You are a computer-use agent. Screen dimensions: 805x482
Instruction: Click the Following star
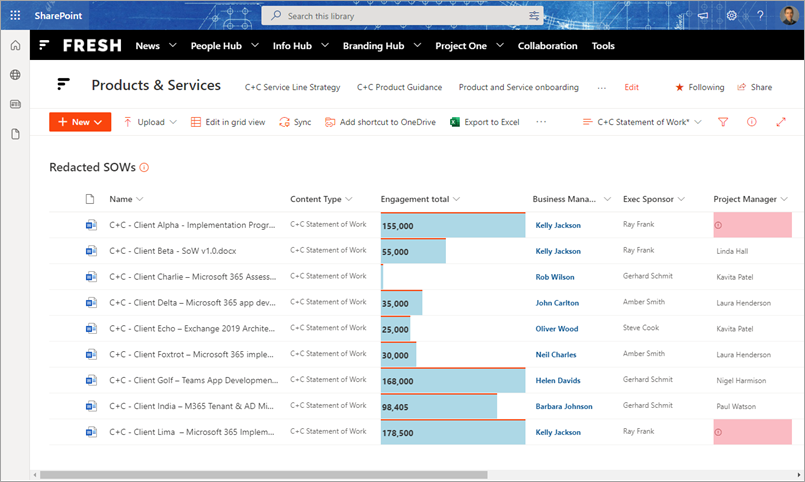(679, 87)
